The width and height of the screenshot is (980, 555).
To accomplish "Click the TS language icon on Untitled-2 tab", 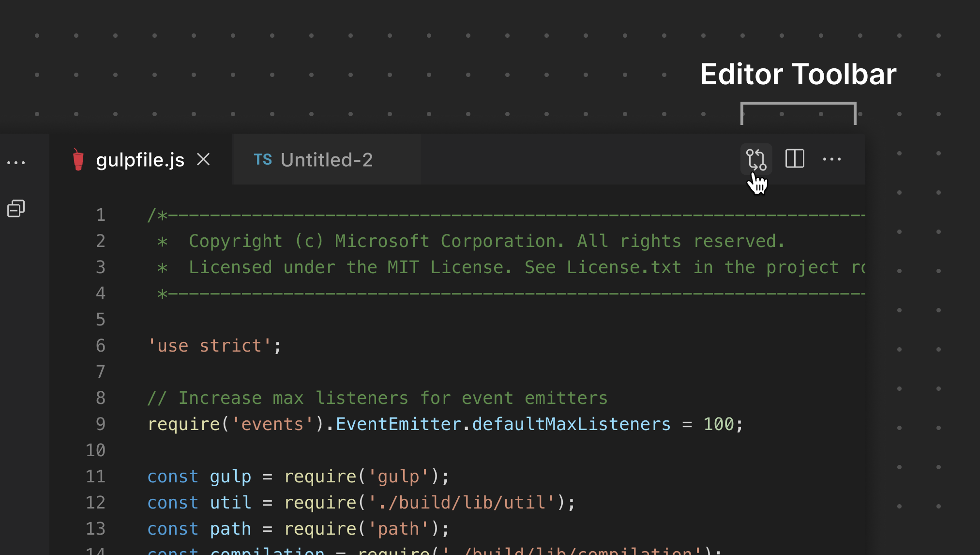I will pyautogui.click(x=263, y=159).
